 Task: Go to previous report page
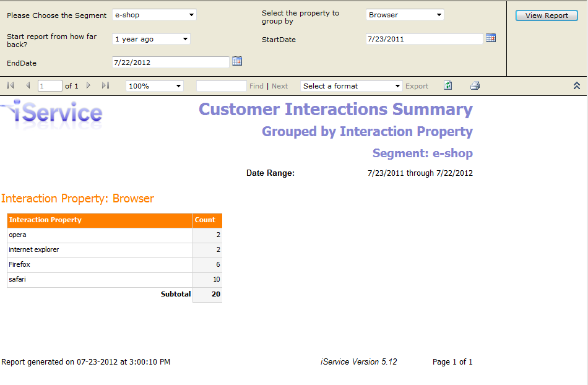click(28, 86)
